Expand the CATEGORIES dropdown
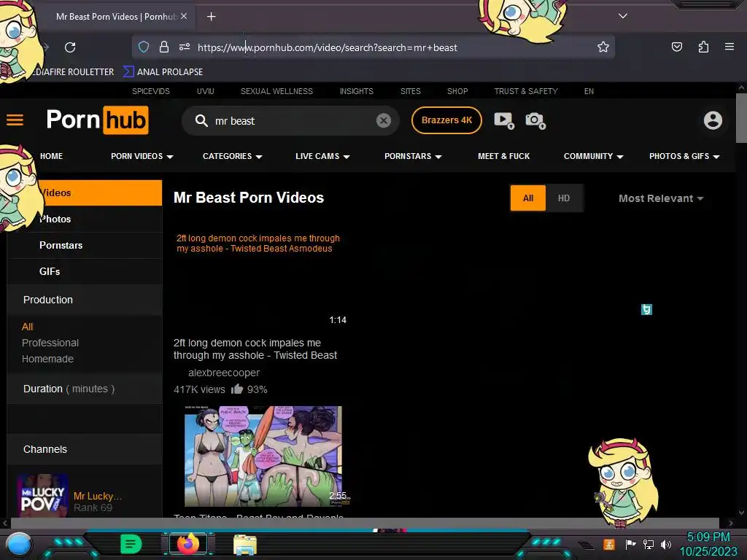This screenshot has height=560, width=747. click(233, 156)
